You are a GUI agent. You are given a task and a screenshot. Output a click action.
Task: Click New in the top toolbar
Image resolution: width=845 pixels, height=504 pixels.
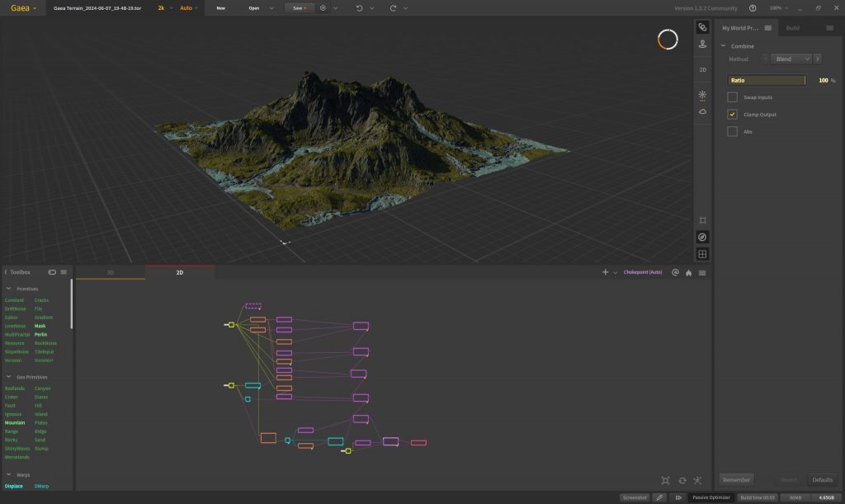click(x=221, y=8)
